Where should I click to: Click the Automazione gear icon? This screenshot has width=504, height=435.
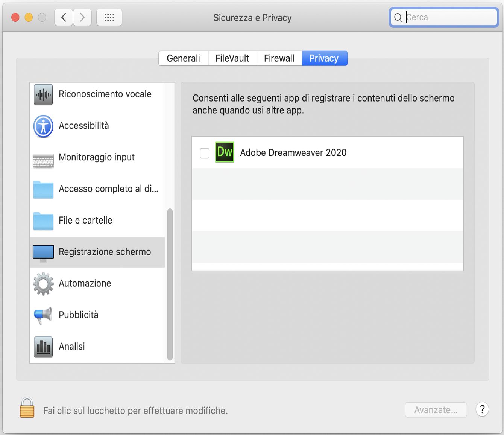(43, 284)
